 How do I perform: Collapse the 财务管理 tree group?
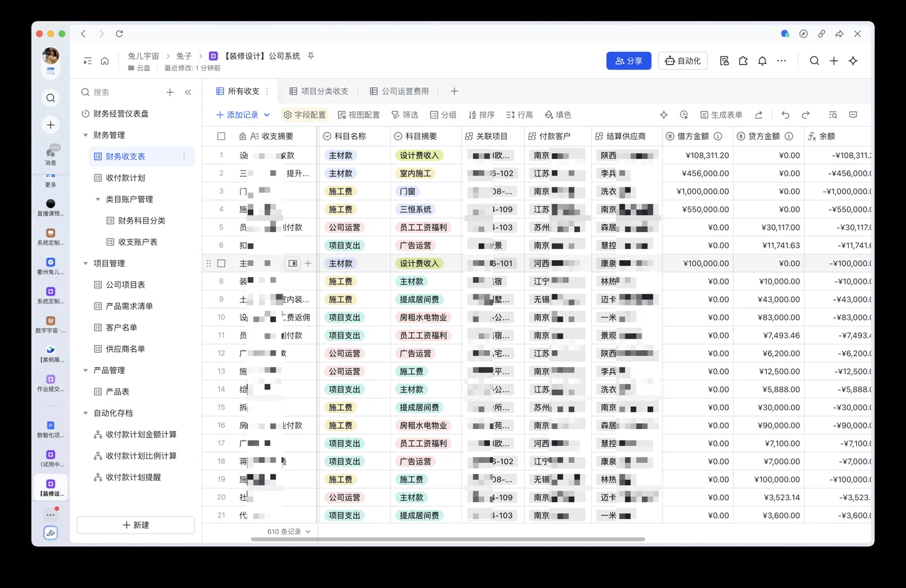coord(86,135)
